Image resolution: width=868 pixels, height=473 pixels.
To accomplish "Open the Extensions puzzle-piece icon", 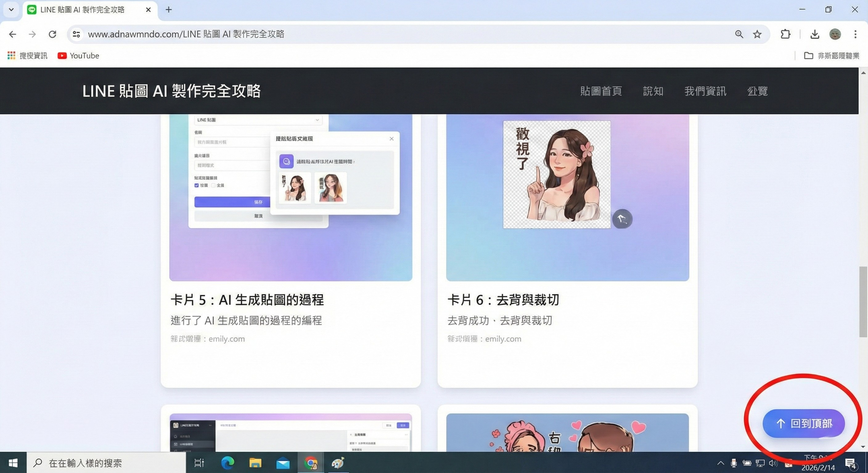I will (x=785, y=34).
